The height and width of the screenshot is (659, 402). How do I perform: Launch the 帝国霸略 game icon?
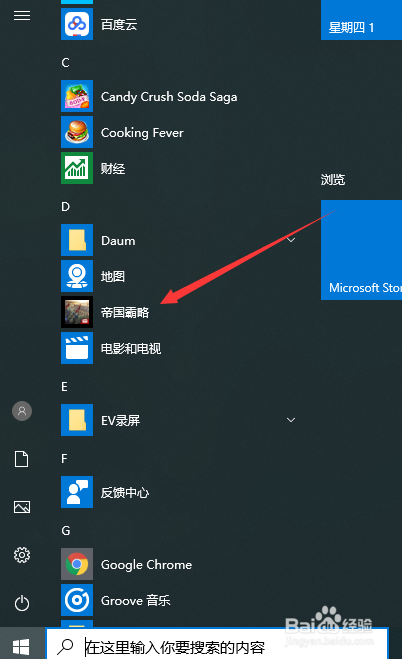point(77,312)
